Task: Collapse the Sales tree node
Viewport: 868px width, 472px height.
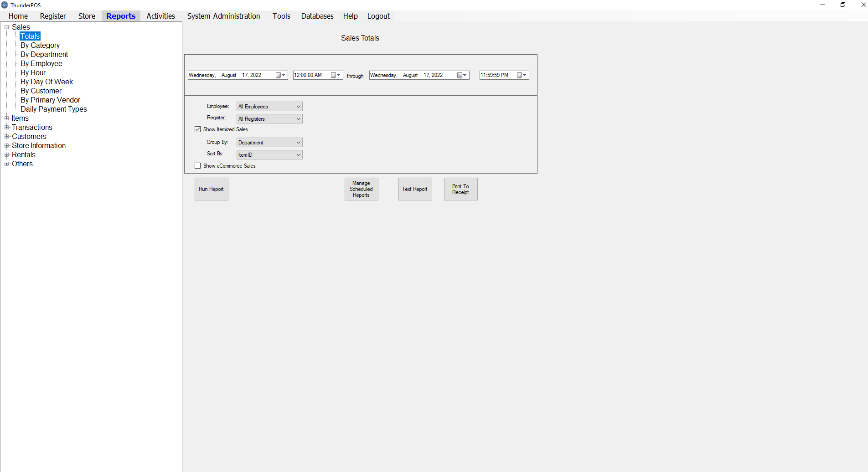Action: [7, 27]
